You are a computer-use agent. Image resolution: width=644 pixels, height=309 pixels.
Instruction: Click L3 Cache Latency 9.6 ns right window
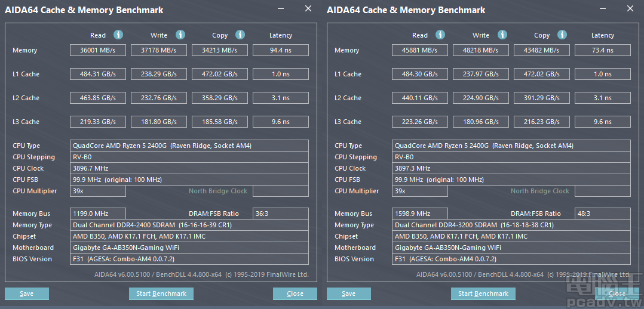pos(603,122)
